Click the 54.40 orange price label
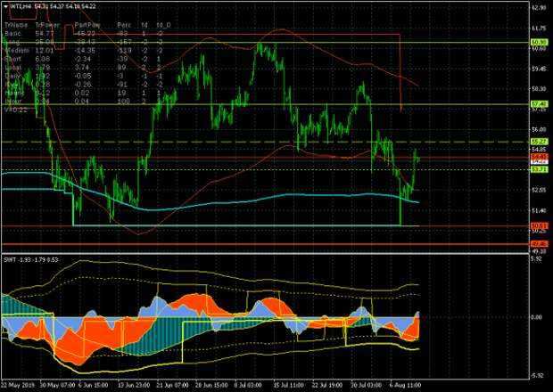Viewport: 553px width, 392px height. [x=538, y=157]
